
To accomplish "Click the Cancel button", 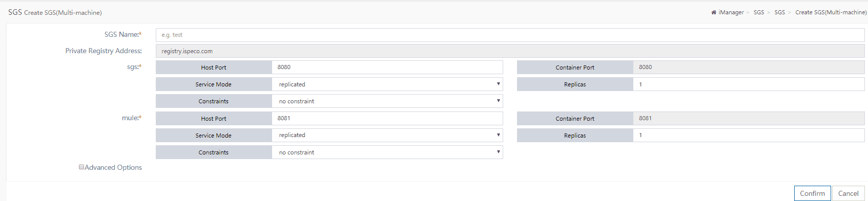I will click(x=848, y=193).
